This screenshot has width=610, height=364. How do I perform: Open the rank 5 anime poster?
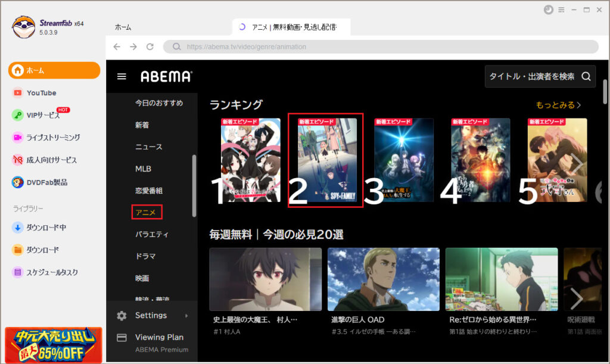(x=557, y=160)
